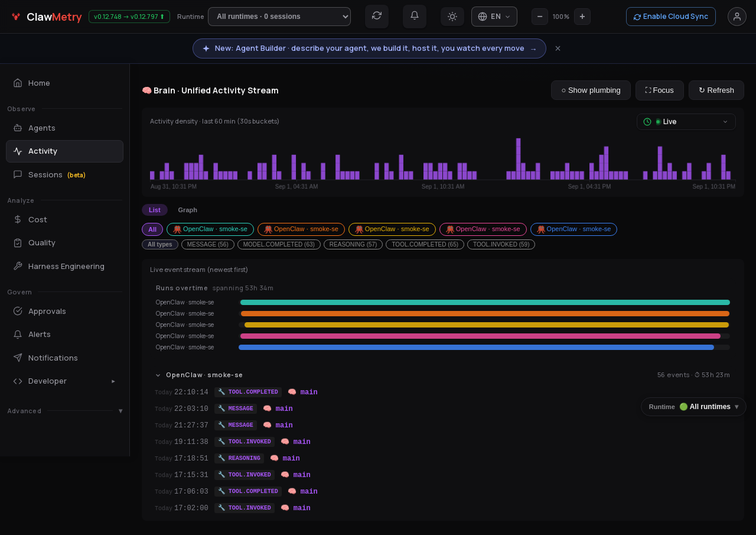Switch to the Graph view tab

(x=188, y=210)
